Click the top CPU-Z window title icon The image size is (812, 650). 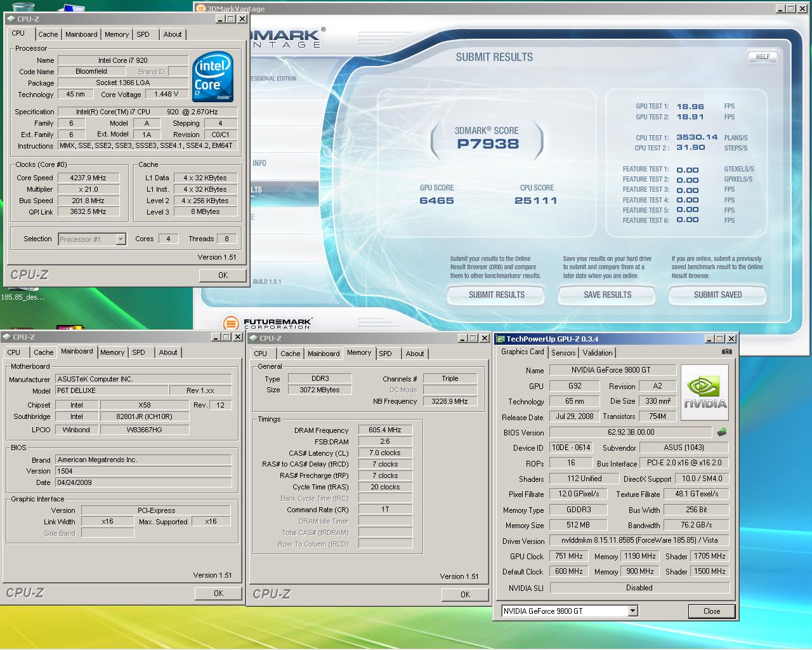click(11, 19)
